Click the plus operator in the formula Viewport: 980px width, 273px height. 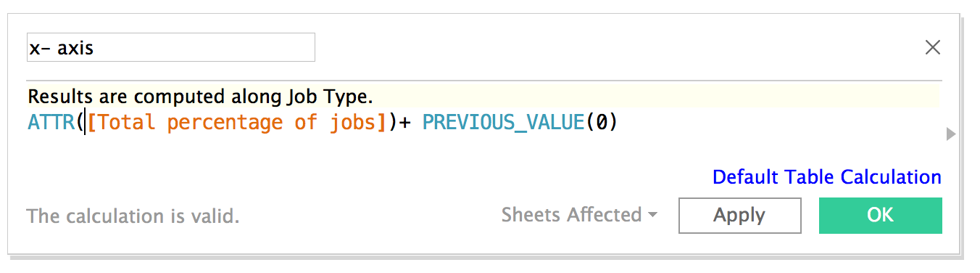click(x=404, y=123)
